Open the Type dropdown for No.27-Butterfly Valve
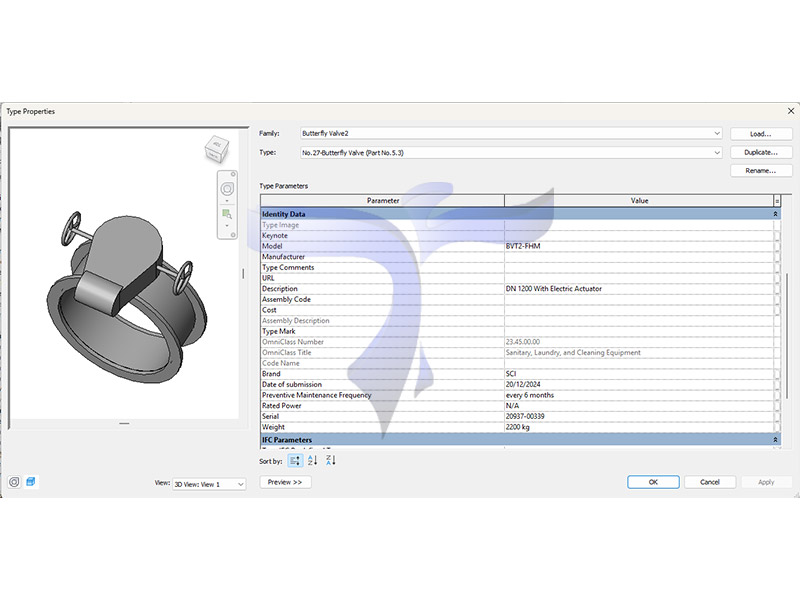Viewport: 800px width, 600px height. coord(717,152)
